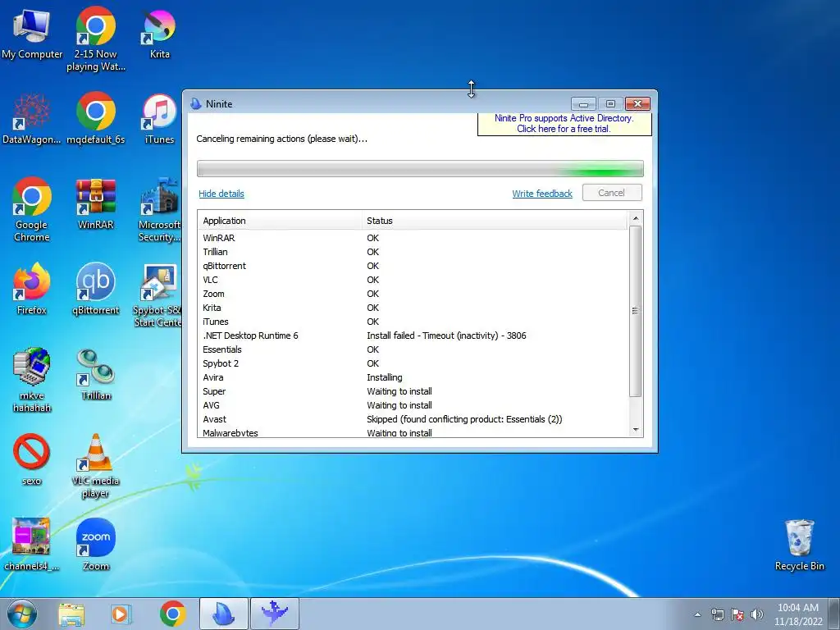Open the Windows Start menu orb
Image resolution: width=840 pixels, height=630 pixels.
[22, 614]
